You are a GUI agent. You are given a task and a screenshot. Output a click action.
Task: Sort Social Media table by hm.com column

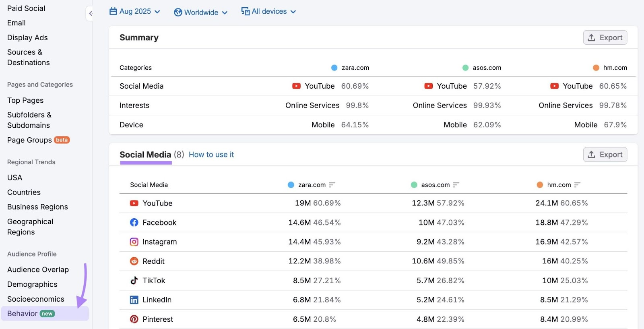click(577, 185)
